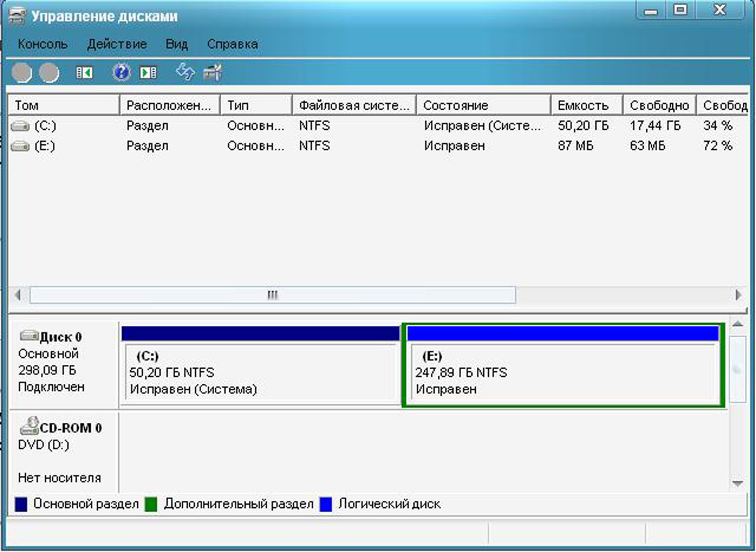Click the 298,09 ГБ Disk 0 size text
Screen dimensions: 756x552
pyautogui.click(x=47, y=371)
